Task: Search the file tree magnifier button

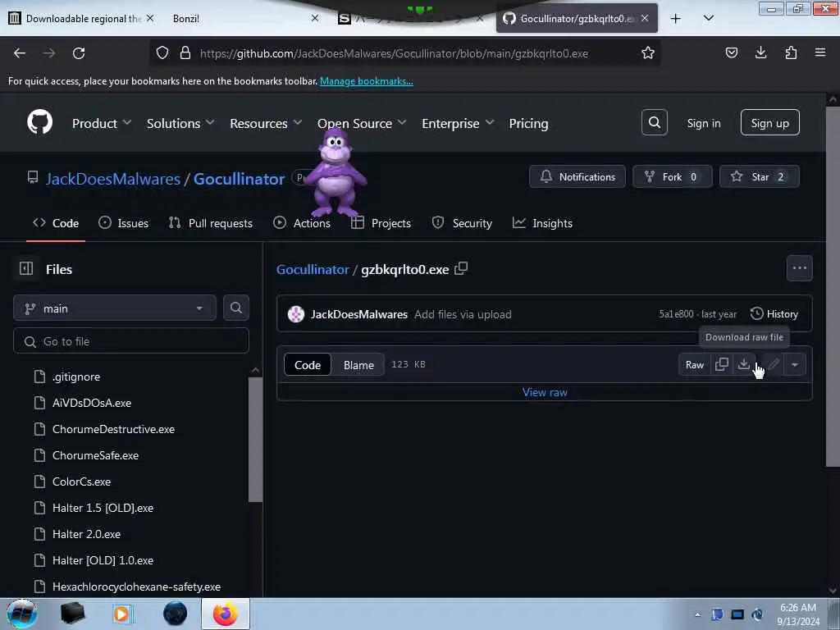Action: click(235, 308)
